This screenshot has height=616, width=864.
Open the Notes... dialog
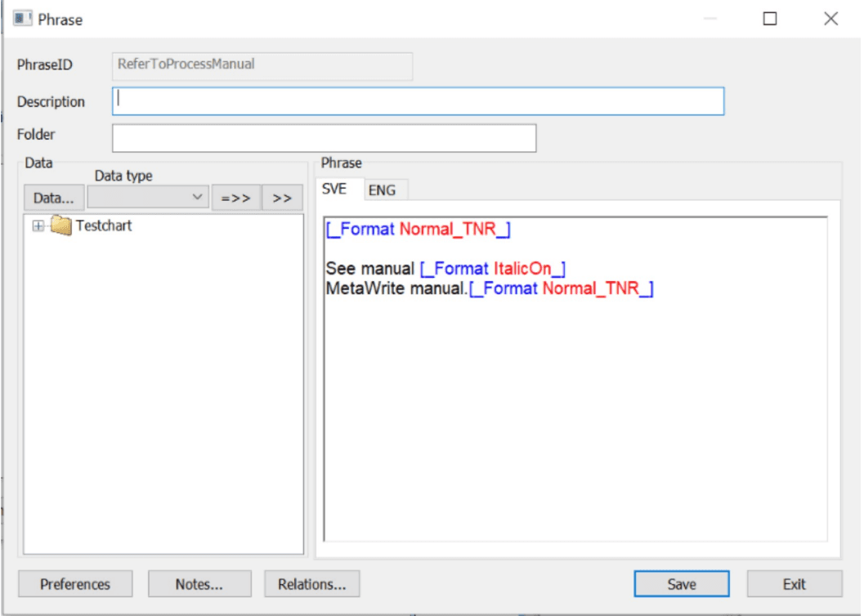coord(199,584)
